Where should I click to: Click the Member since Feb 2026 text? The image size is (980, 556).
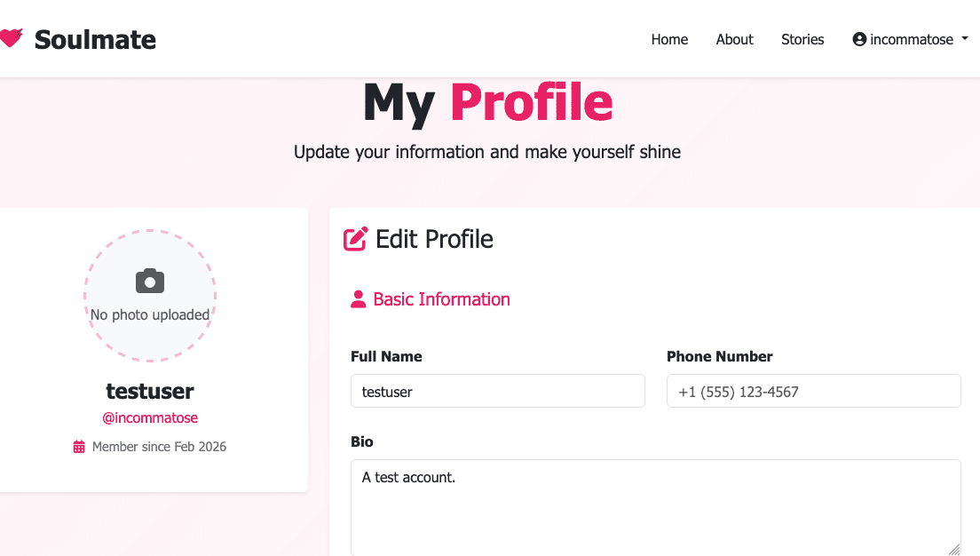coord(159,447)
